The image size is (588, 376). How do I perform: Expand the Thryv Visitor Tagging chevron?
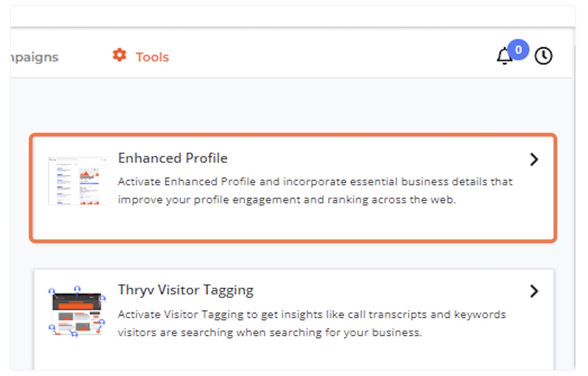(534, 291)
